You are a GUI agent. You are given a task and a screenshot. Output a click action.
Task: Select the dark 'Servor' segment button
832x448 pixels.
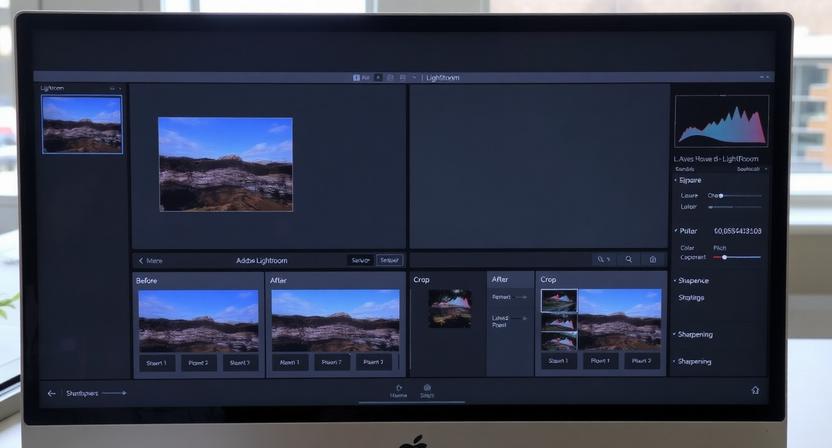coord(360,260)
